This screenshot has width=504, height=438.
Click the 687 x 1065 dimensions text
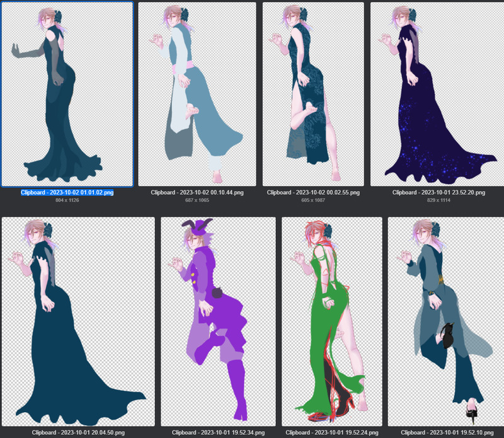tap(197, 201)
